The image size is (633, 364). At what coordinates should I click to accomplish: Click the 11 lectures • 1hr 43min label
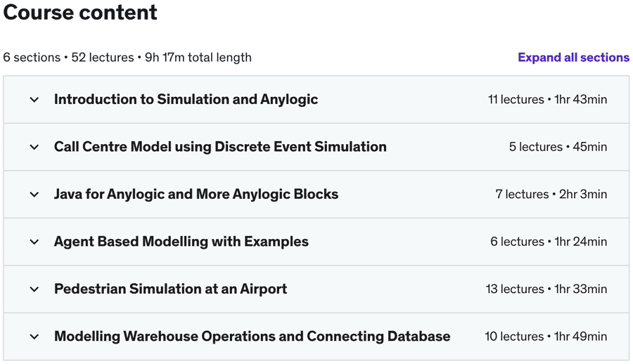[547, 100]
